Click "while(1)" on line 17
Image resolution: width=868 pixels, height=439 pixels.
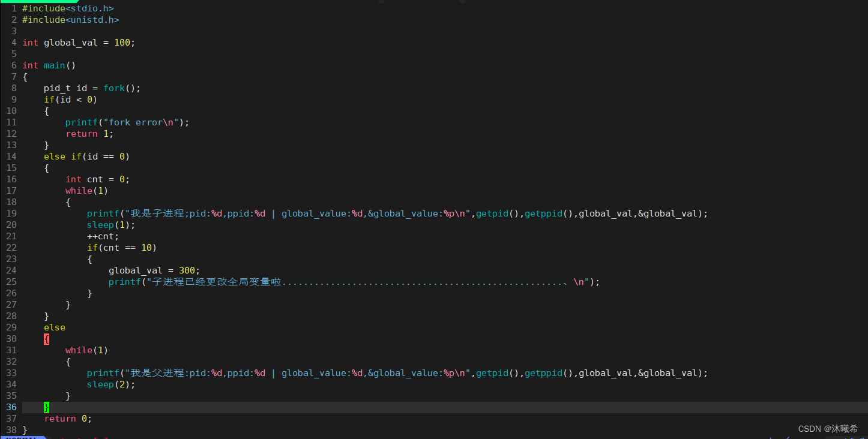(x=87, y=191)
